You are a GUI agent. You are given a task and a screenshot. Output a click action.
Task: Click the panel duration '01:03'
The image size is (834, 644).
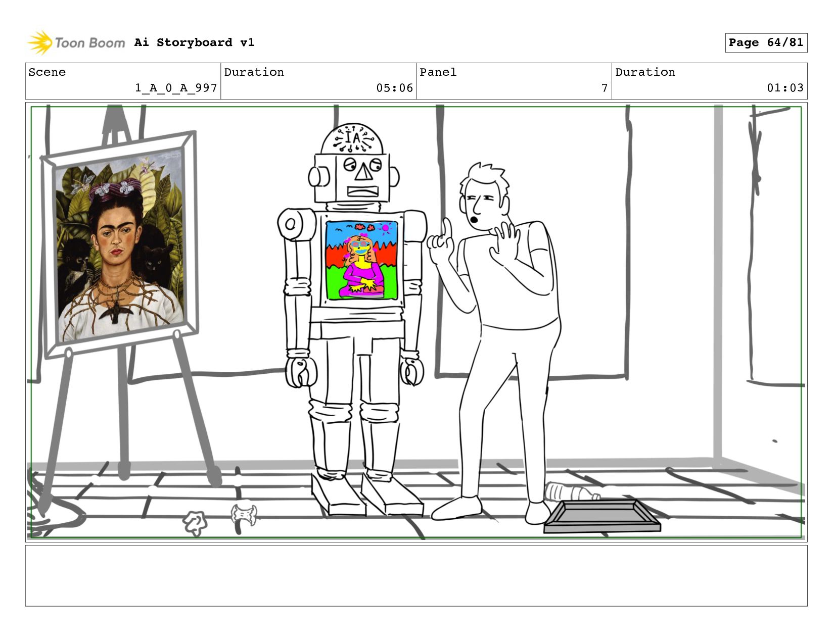pos(785,88)
